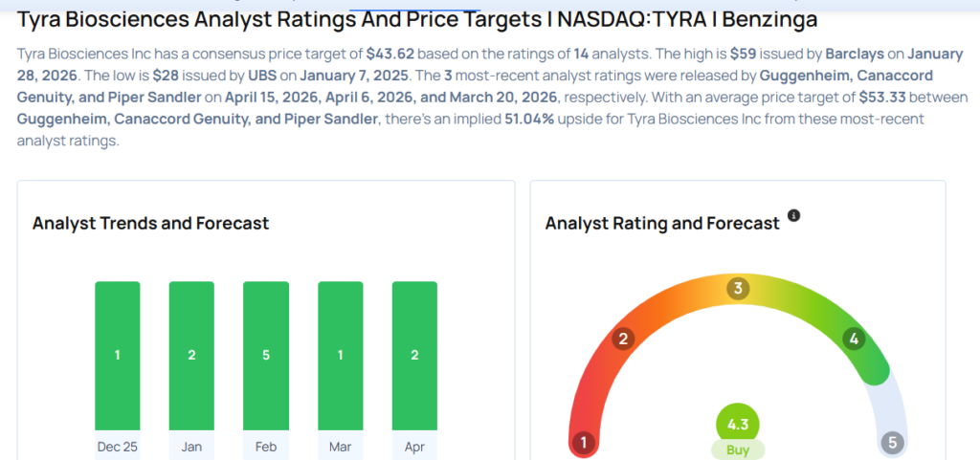The height and width of the screenshot is (460, 980).
Task: Click the January bar showing 2 ratings
Action: [191, 355]
